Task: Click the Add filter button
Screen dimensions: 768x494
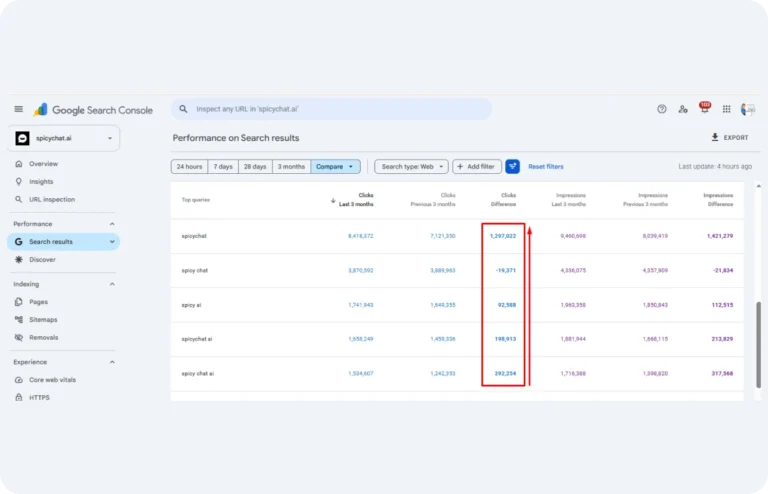Action: (x=477, y=166)
